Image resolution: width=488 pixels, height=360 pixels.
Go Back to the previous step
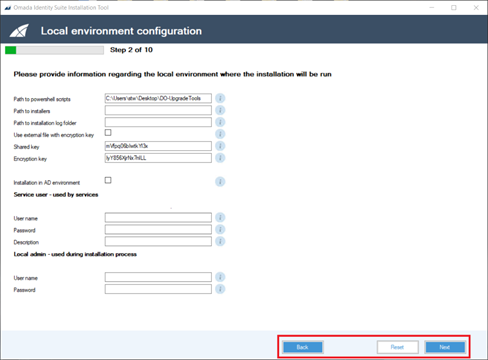click(x=303, y=347)
